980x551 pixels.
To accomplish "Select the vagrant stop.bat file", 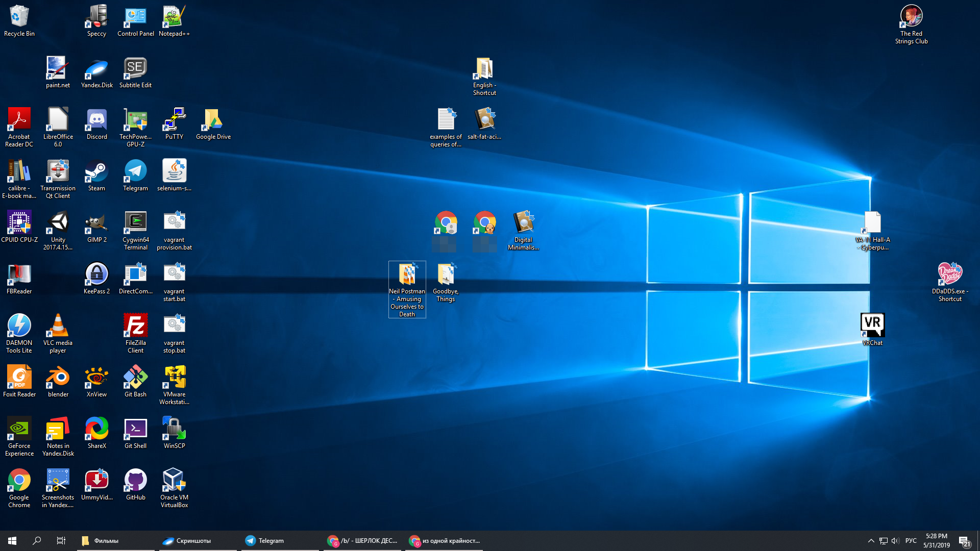I will pyautogui.click(x=174, y=334).
